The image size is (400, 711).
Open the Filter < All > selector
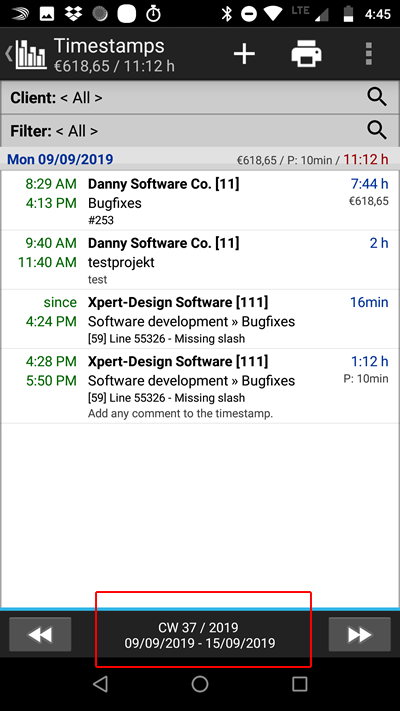point(200,131)
